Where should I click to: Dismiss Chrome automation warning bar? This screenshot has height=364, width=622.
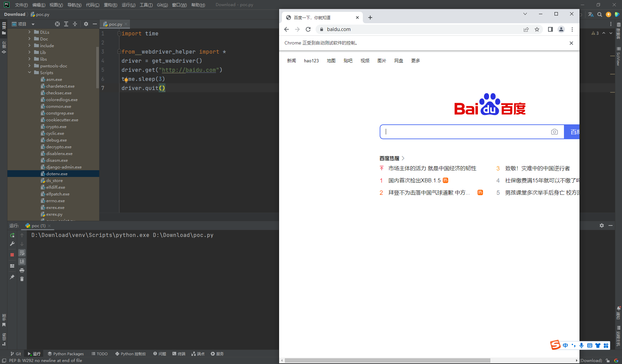[x=571, y=43]
